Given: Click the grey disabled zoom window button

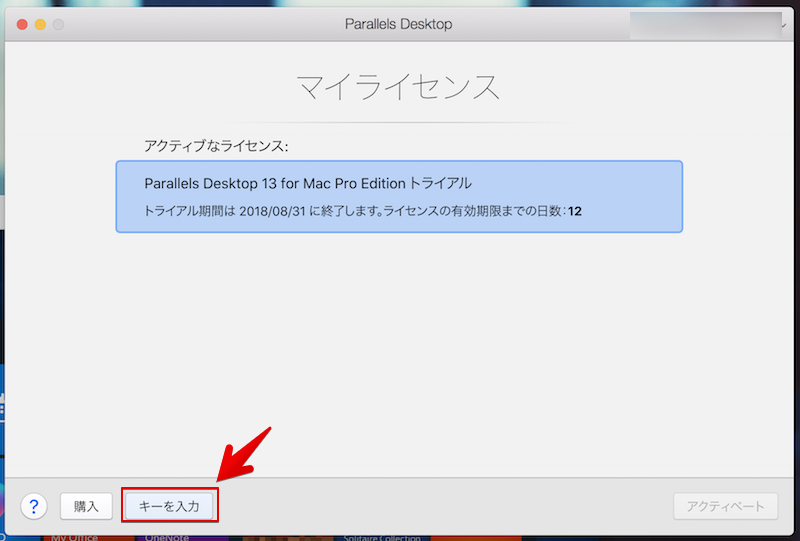Looking at the screenshot, I should tap(59, 24).
